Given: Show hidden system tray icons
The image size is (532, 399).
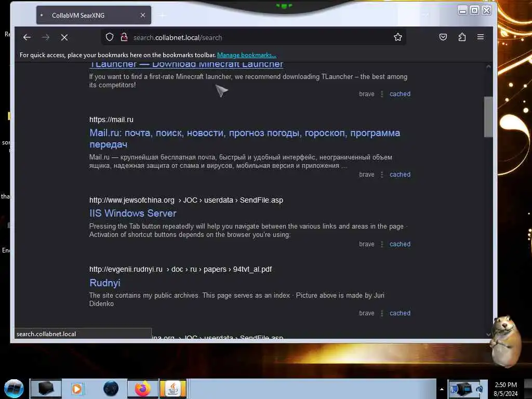Looking at the screenshot, I should pyautogui.click(x=442, y=389).
